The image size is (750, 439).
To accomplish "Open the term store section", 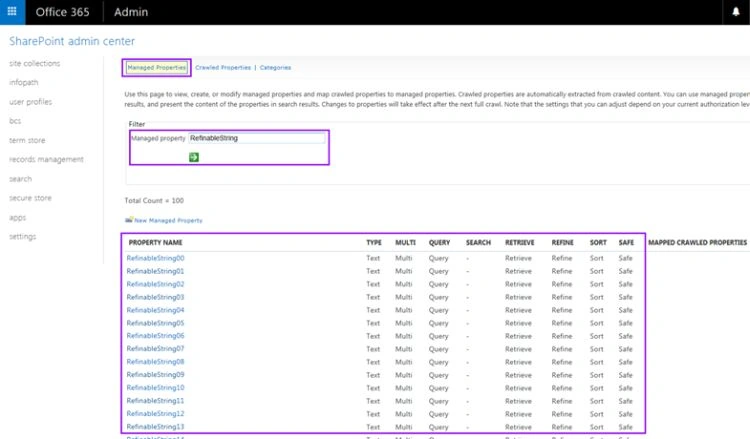I will (27, 140).
